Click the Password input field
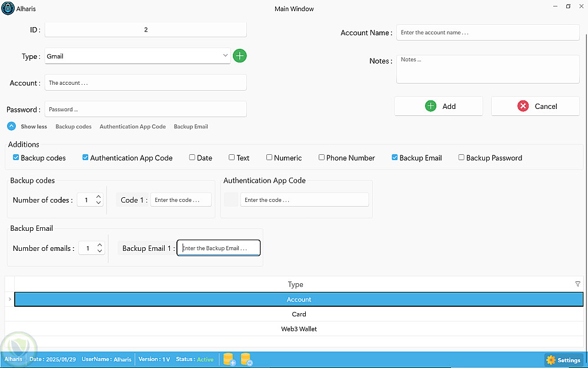This screenshot has width=588, height=368. coord(145,110)
